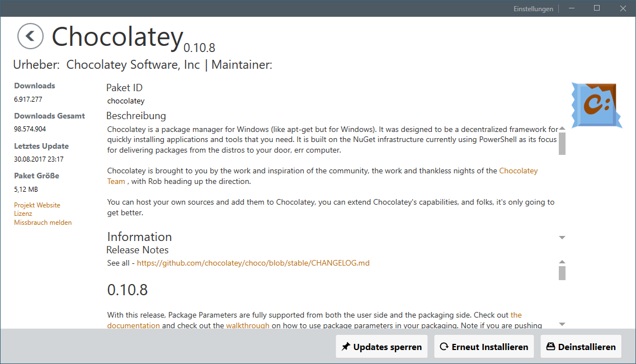Click the package size value 5,12 MB
This screenshot has height=364, width=636.
click(x=26, y=190)
